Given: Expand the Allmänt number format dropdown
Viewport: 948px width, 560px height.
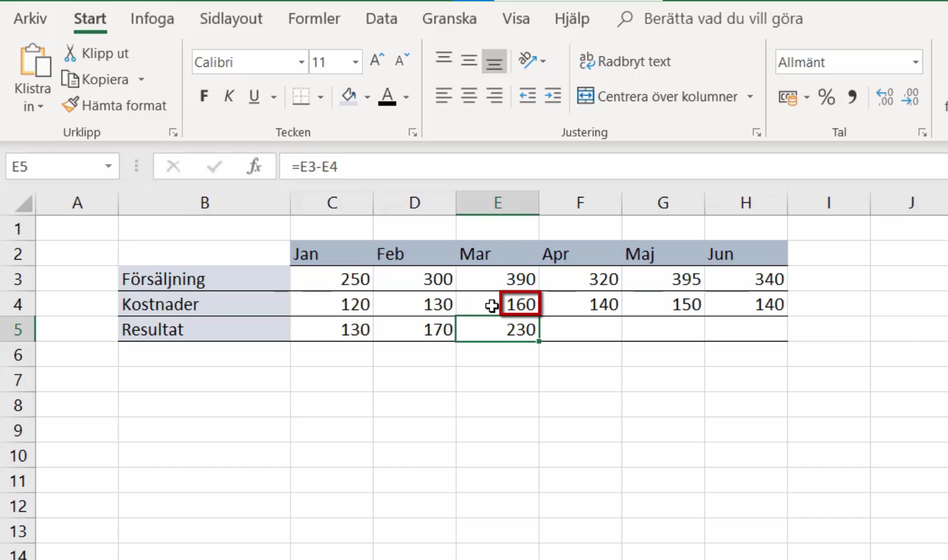Looking at the screenshot, I should coord(915,62).
